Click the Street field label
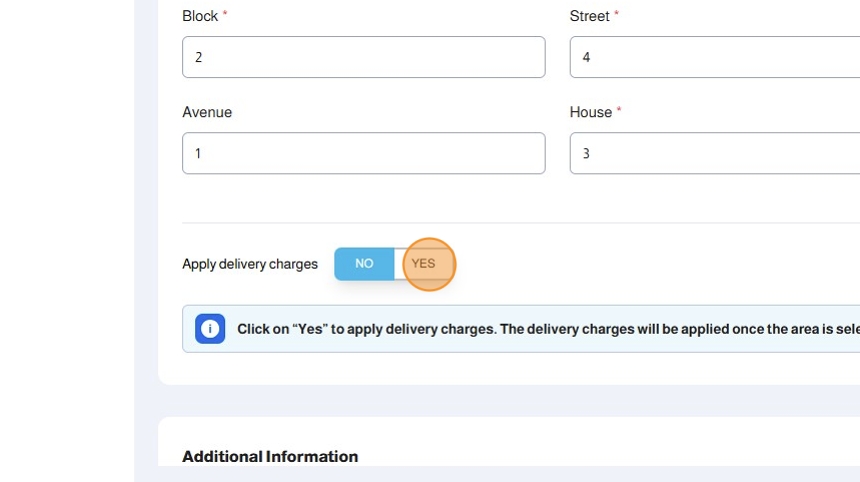The image size is (860, 482). click(x=589, y=16)
